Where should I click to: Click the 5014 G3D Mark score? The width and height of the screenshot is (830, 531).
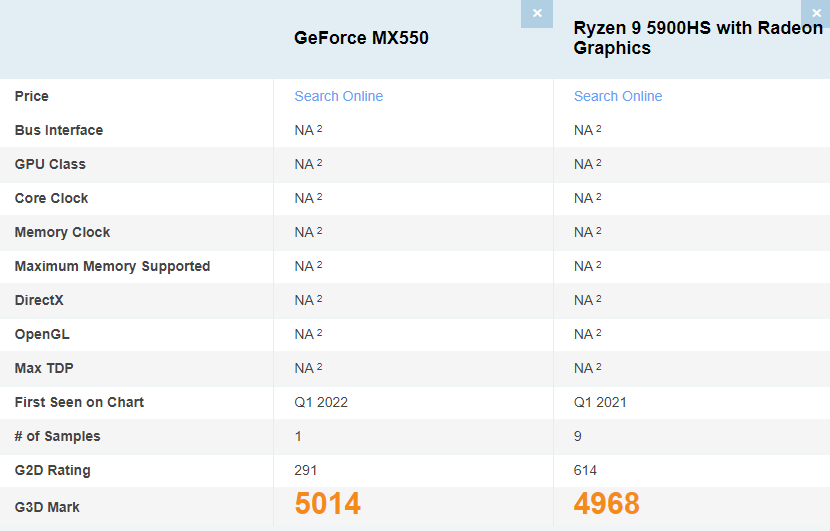(x=328, y=504)
